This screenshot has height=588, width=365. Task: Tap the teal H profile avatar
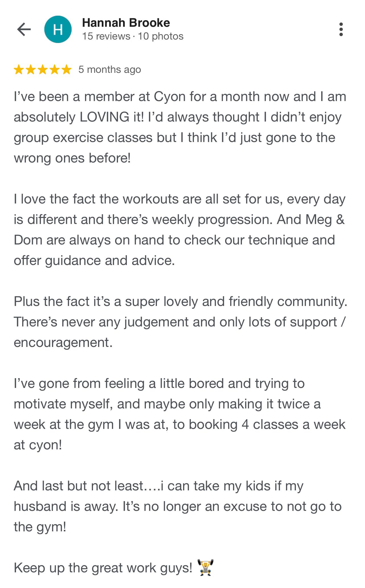click(x=58, y=29)
